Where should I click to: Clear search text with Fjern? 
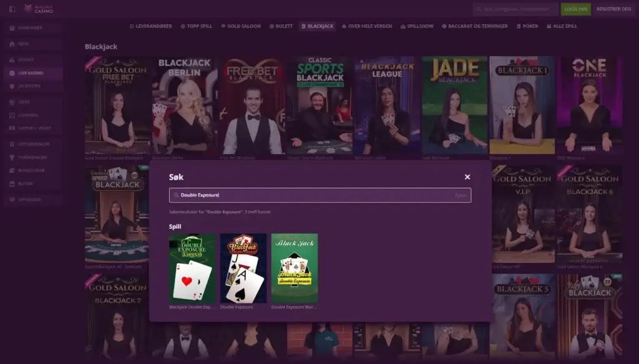(461, 196)
